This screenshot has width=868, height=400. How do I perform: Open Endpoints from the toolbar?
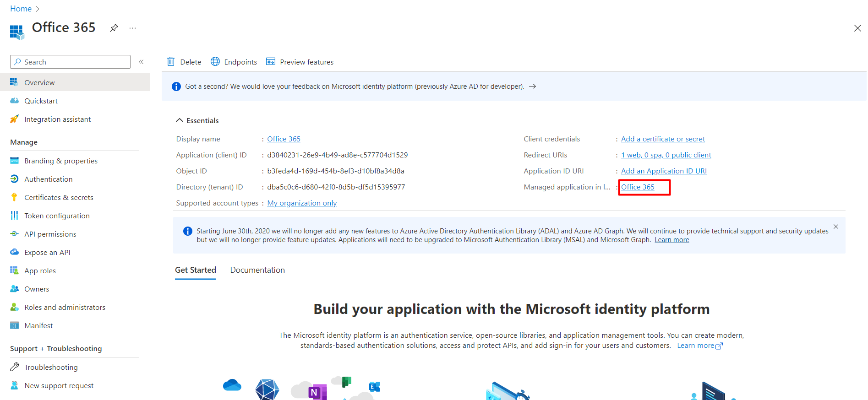point(234,62)
